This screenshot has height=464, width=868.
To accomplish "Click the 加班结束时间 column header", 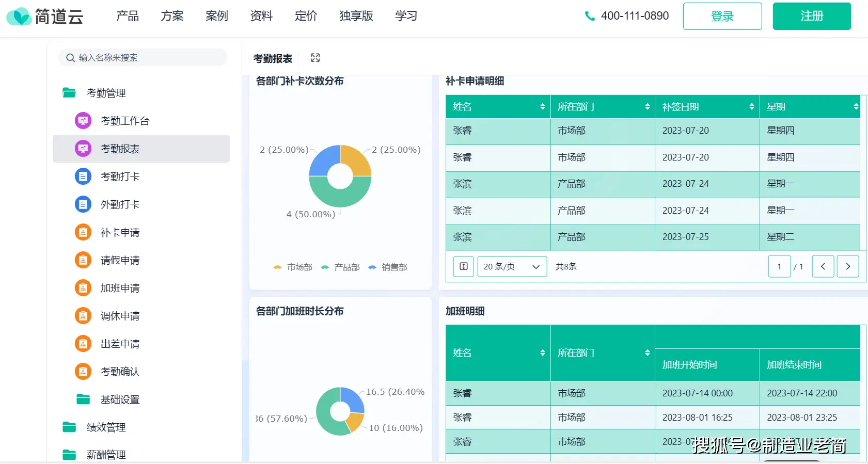I will pyautogui.click(x=810, y=365).
